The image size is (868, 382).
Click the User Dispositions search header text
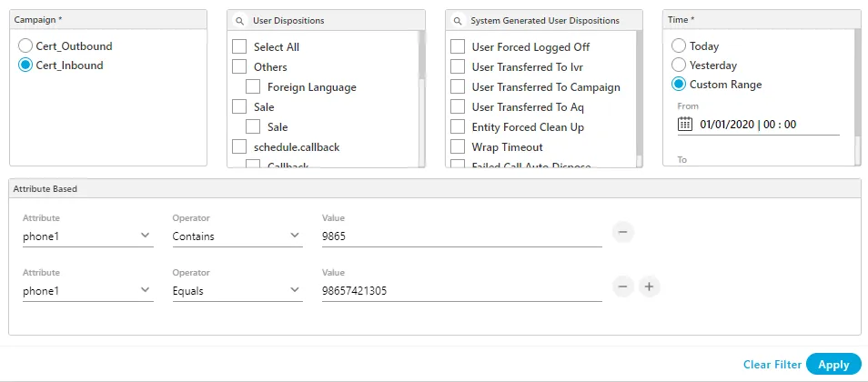pyautogui.click(x=288, y=21)
